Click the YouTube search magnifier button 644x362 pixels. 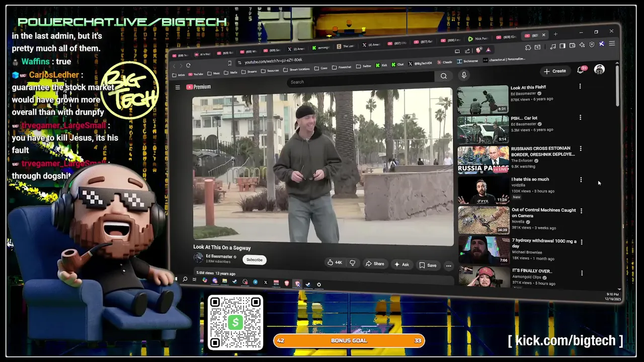[443, 76]
